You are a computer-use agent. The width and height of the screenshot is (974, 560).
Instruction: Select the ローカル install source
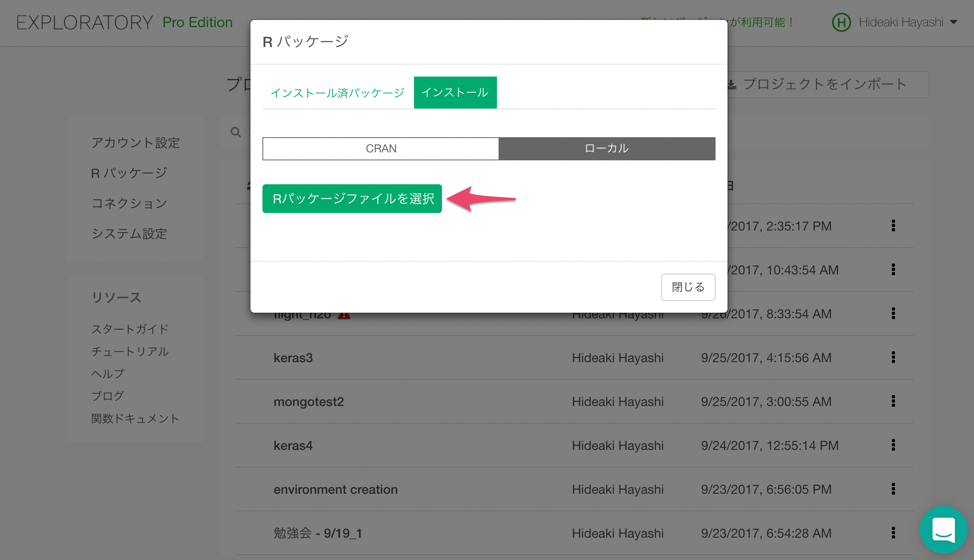pyautogui.click(x=607, y=149)
